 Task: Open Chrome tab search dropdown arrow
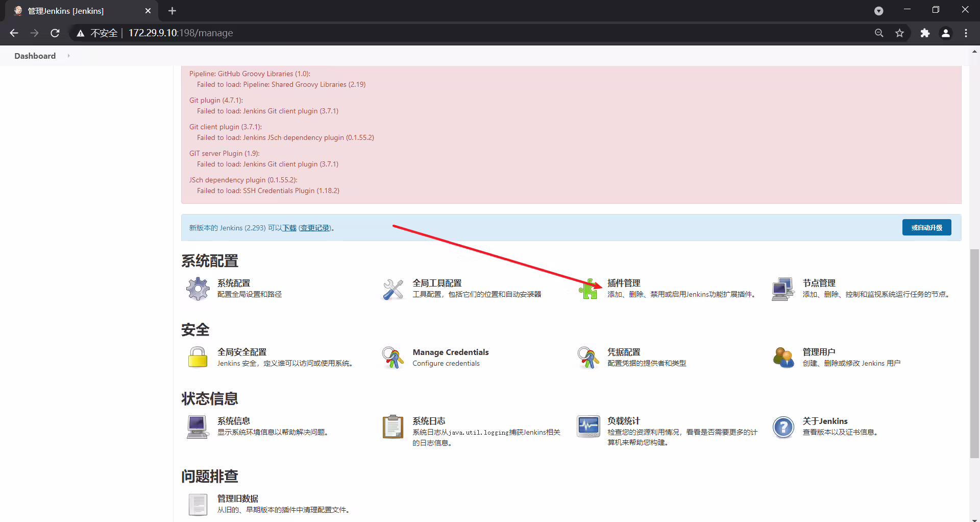878,11
